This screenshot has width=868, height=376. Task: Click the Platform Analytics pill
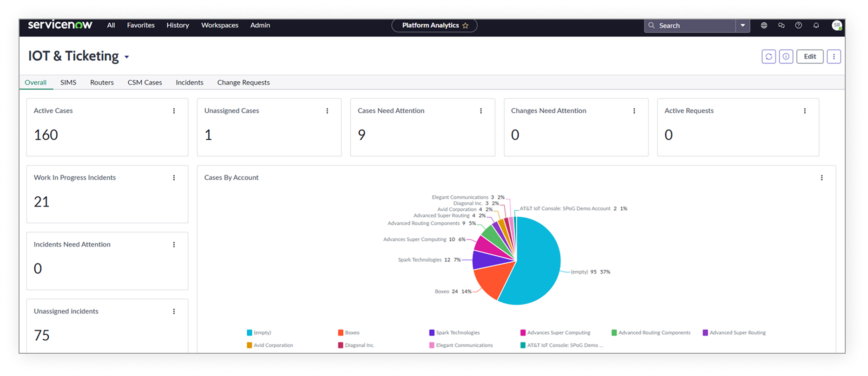(434, 26)
